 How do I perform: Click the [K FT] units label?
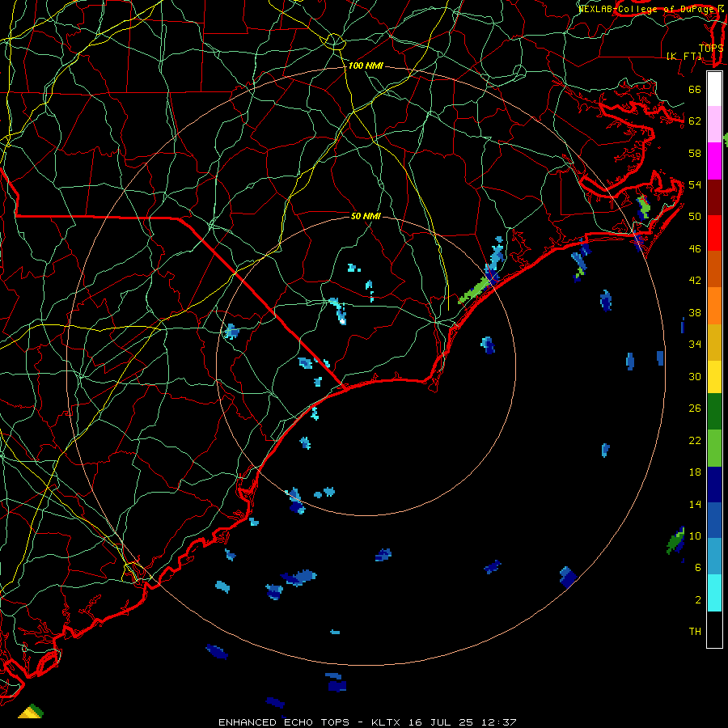tap(684, 56)
